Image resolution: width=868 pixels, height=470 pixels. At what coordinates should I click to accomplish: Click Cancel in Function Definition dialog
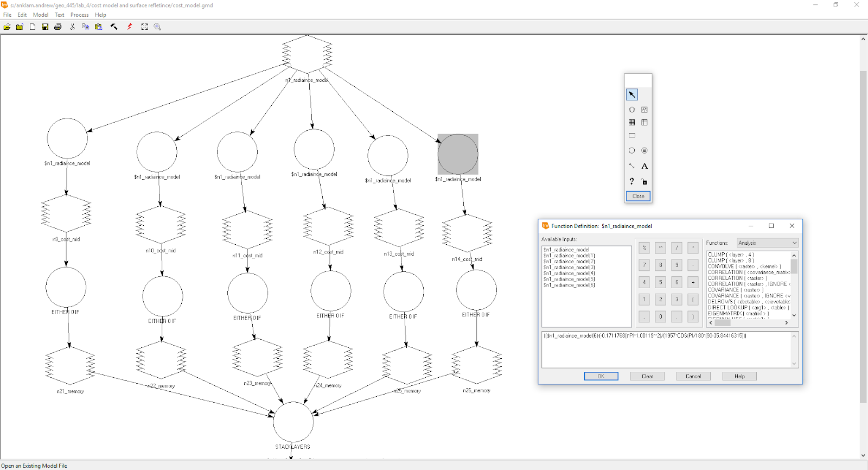click(x=693, y=376)
